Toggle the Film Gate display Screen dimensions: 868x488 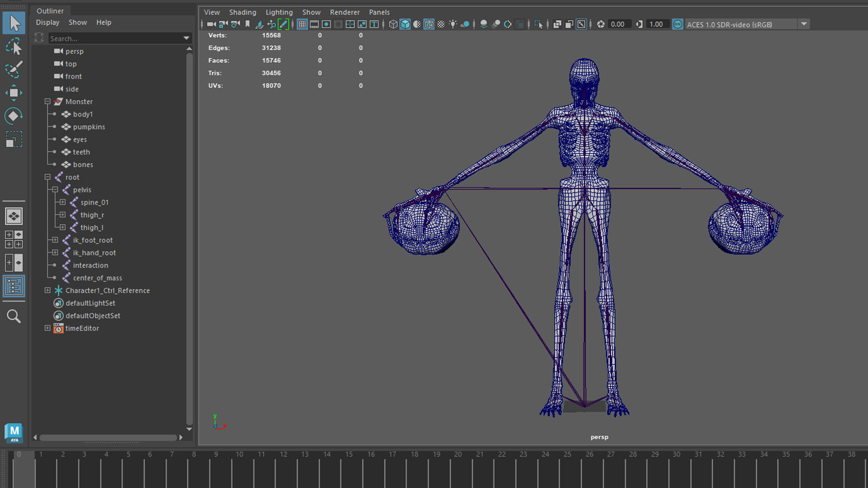[x=314, y=24]
